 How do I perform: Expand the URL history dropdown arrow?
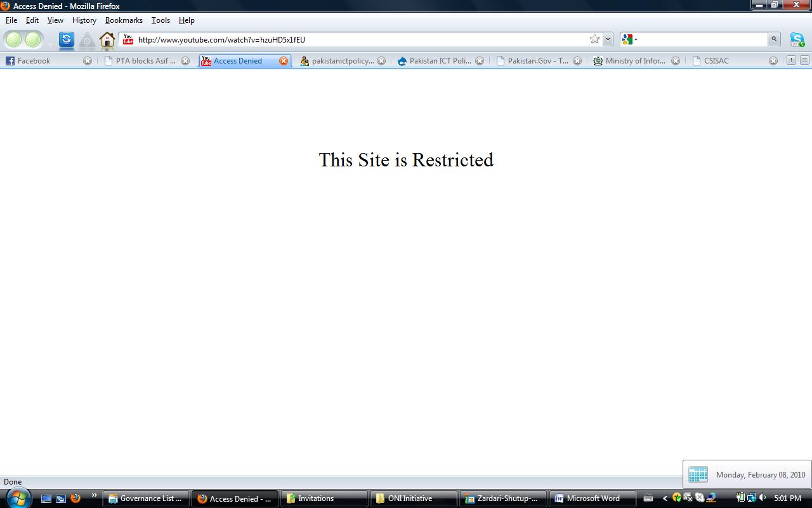(x=608, y=39)
